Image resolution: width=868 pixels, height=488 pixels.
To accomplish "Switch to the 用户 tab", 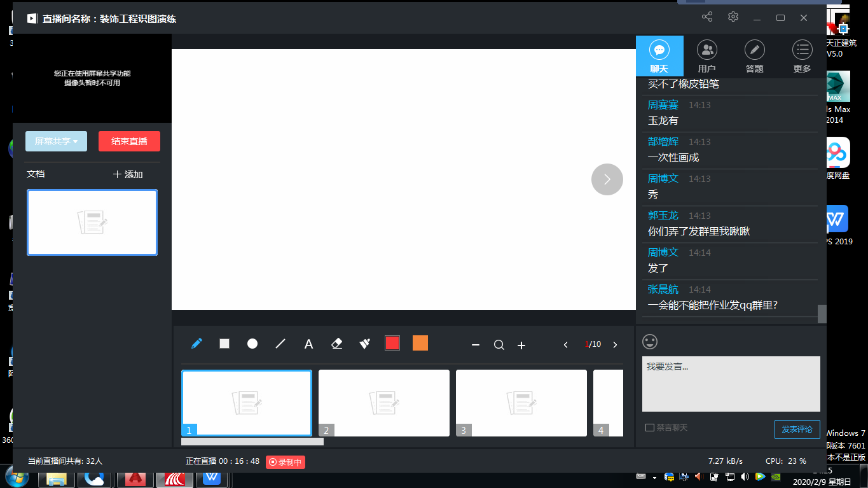I will (x=706, y=56).
